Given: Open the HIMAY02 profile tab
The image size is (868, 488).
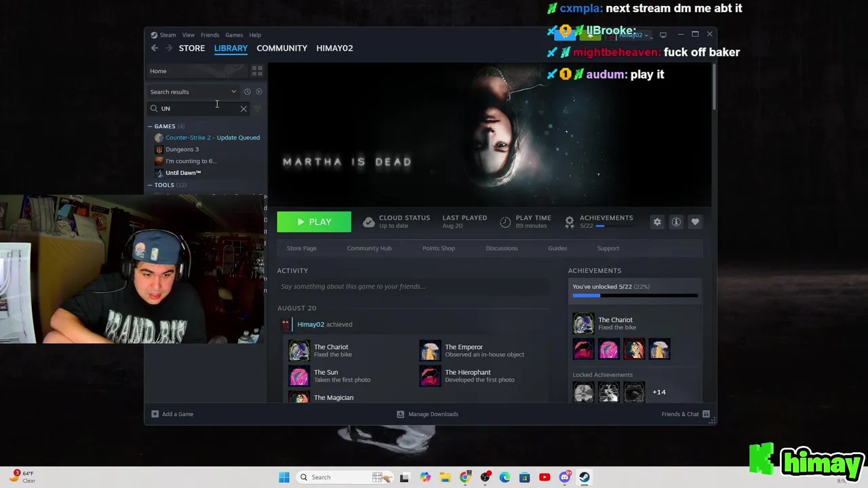Looking at the screenshot, I should pyautogui.click(x=334, y=48).
